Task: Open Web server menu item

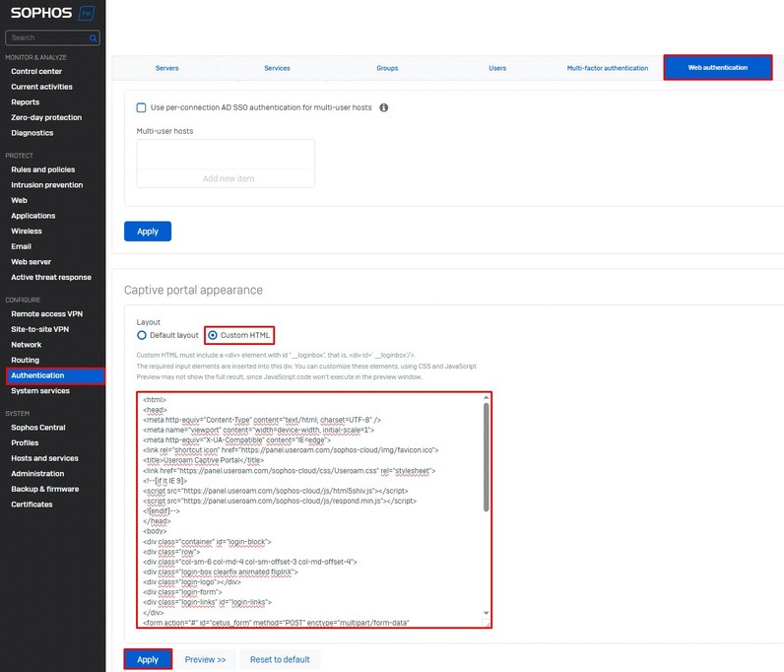Action: (x=31, y=262)
